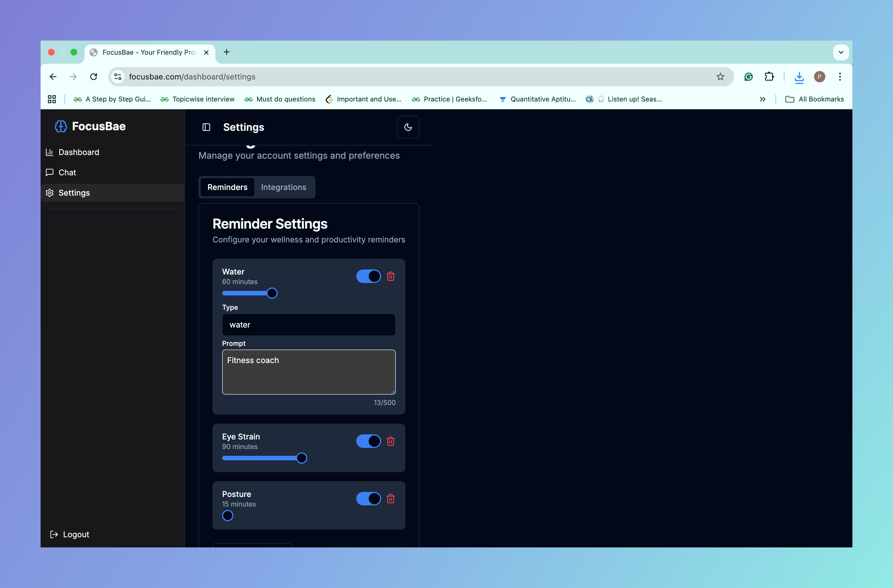Disable the Water reminder
The width and height of the screenshot is (893, 588).
coord(368,276)
